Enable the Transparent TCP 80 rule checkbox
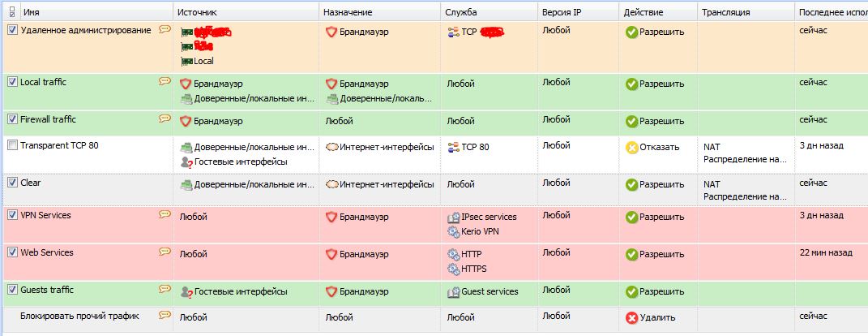 coord(12,145)
